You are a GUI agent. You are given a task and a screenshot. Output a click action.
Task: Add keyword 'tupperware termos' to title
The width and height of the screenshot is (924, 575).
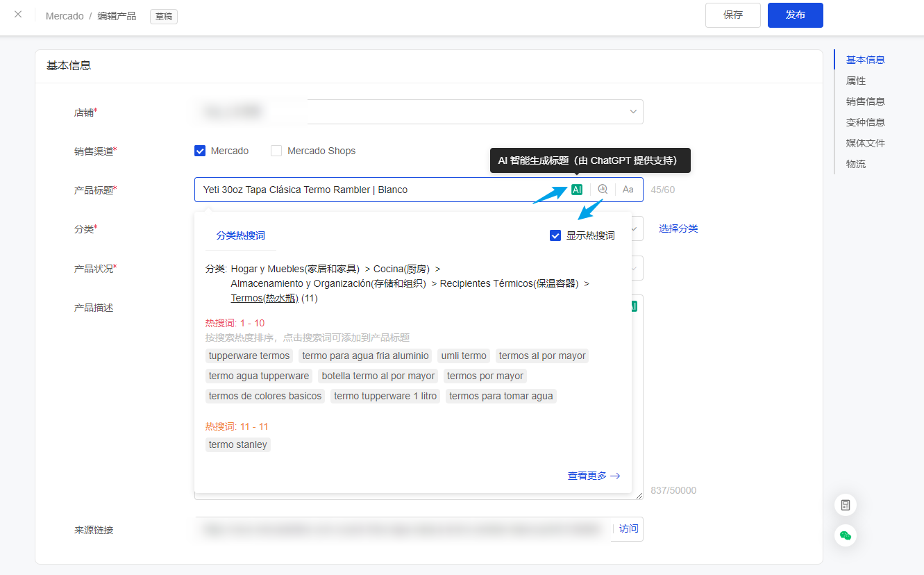(249, 356)
